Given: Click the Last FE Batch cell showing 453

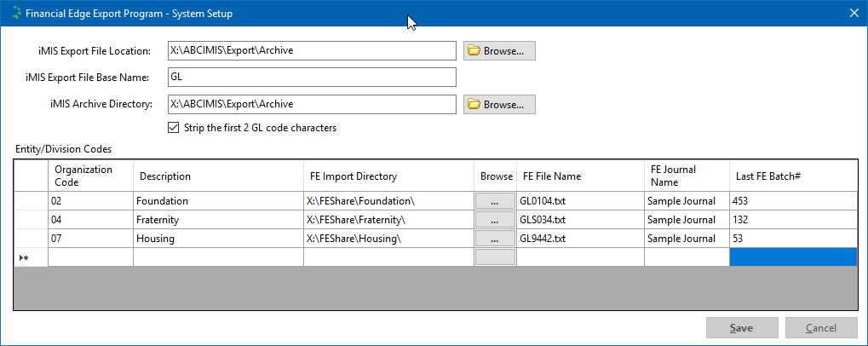Looking at the screenshot, I should coord(792,201).
